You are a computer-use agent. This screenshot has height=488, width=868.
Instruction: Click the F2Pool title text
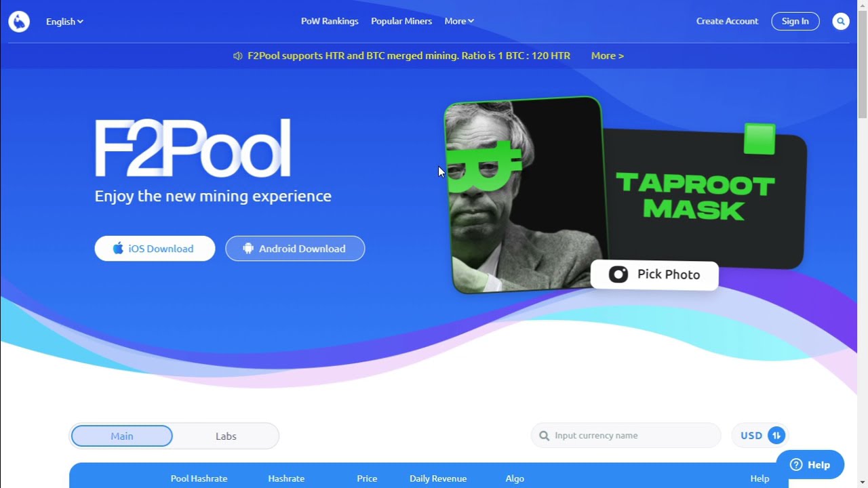pos(193,148)
